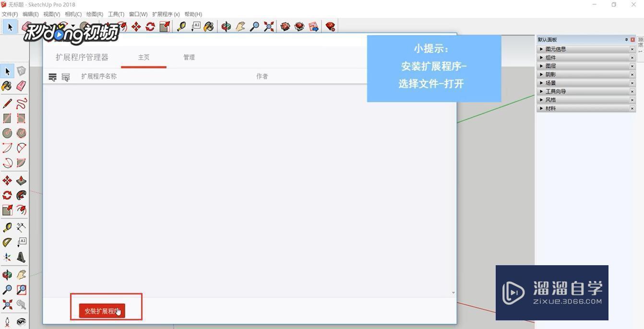The height and width of the screenshot is (329, 644).
Task: Open the 扩展程序(x) menu
Action: tap(166, 14)
